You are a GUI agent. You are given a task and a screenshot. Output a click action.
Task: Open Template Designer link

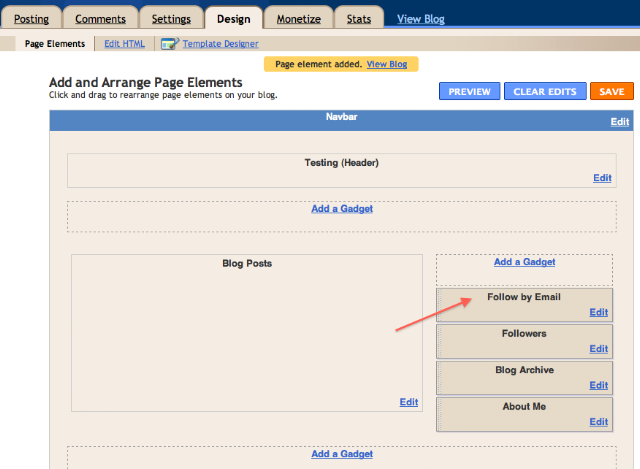pyautogui.click(x=220, y=44)
